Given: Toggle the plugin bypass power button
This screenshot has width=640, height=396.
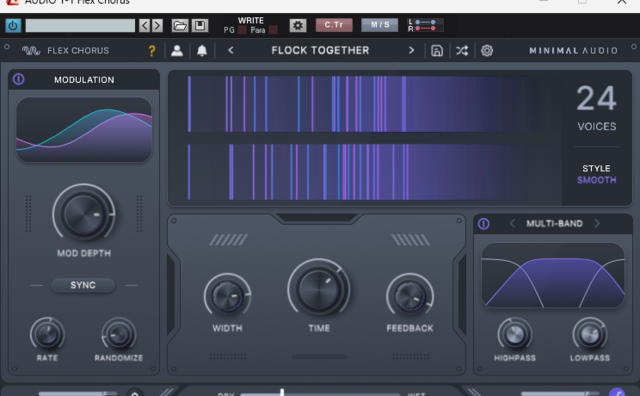Looking at the screenshot, I should coord(13,26).
